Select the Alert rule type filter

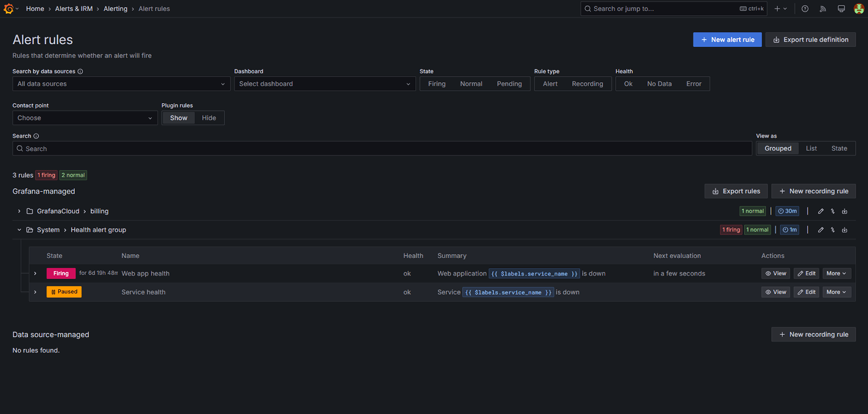550,84
